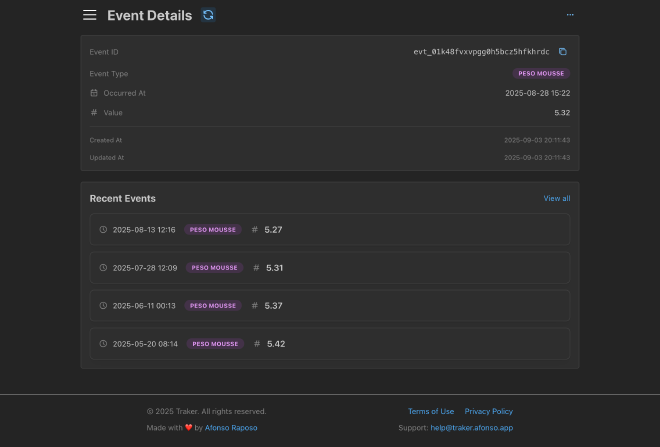Viewport: 660px width, 447px height.
Task: Click the PESO MOUSSE badge on 2025-06-11 event
Action: pyautogui.click(x=213, y=306)
